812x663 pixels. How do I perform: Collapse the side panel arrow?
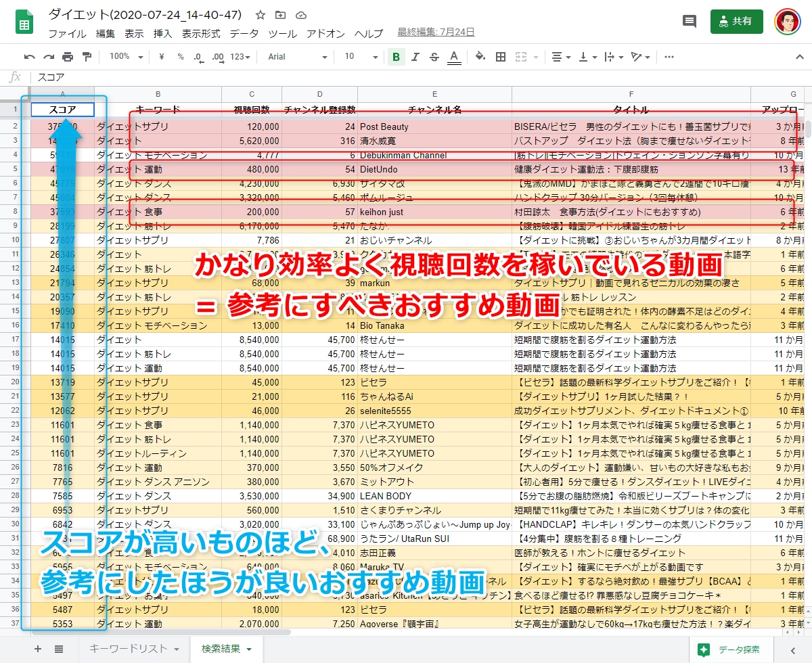point(793,649)
